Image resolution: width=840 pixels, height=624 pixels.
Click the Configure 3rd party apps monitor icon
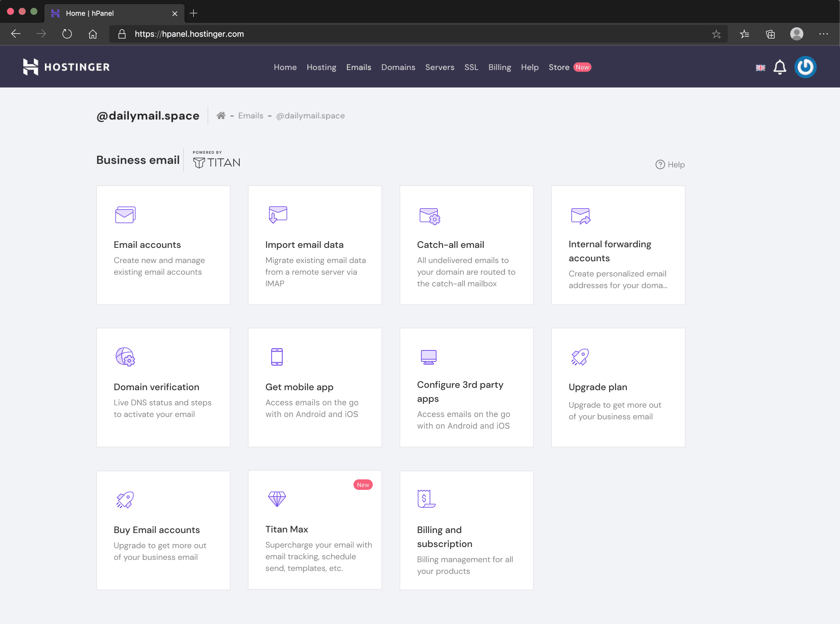coord(428,357)
